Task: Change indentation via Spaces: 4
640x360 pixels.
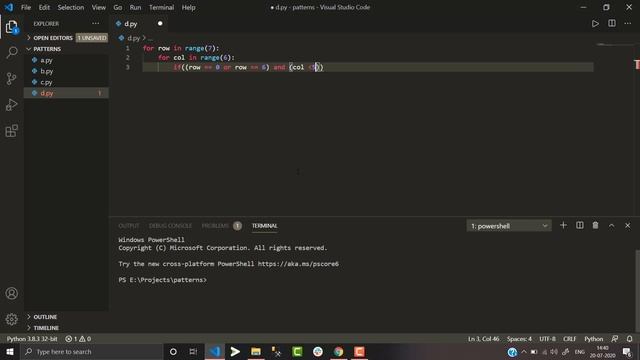Action: point(519,339)
